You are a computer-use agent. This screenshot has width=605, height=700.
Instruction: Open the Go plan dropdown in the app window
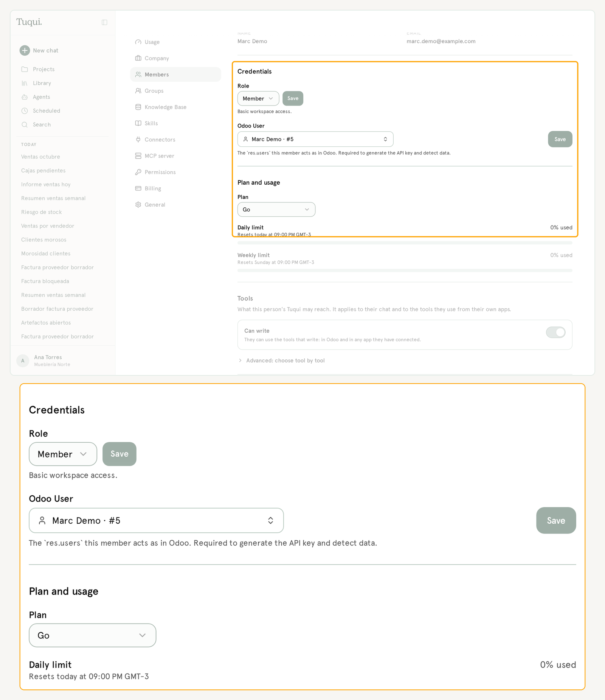(276, 210)
